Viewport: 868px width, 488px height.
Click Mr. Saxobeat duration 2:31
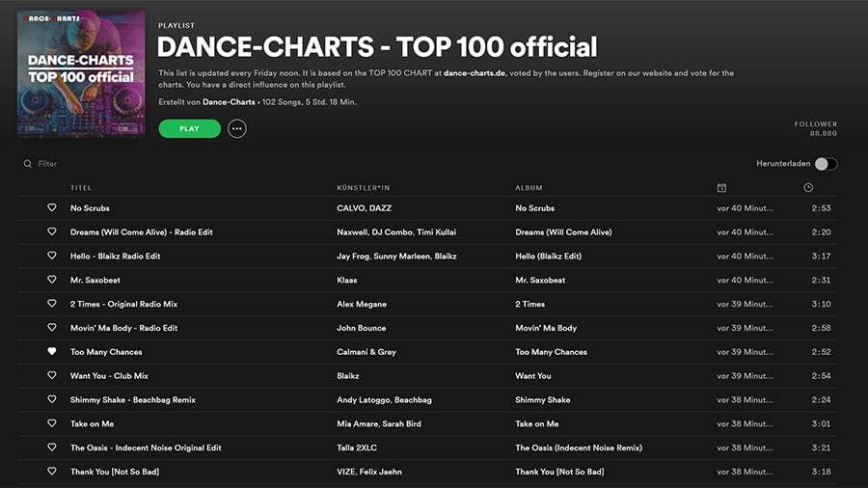click(x=821, y=280)
